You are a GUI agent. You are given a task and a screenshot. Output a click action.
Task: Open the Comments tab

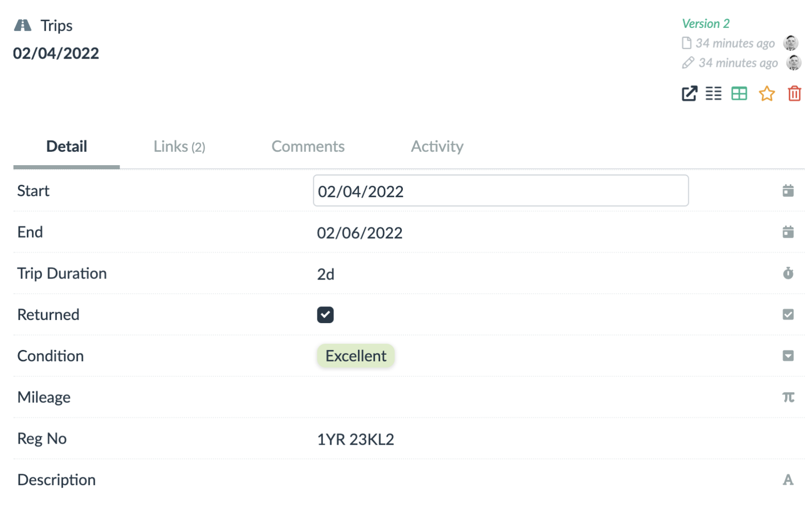point(308,147)
